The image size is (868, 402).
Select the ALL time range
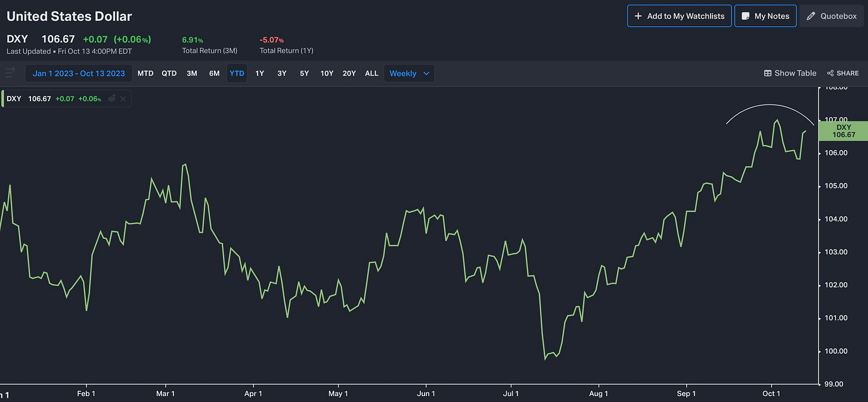coord(371,73)
